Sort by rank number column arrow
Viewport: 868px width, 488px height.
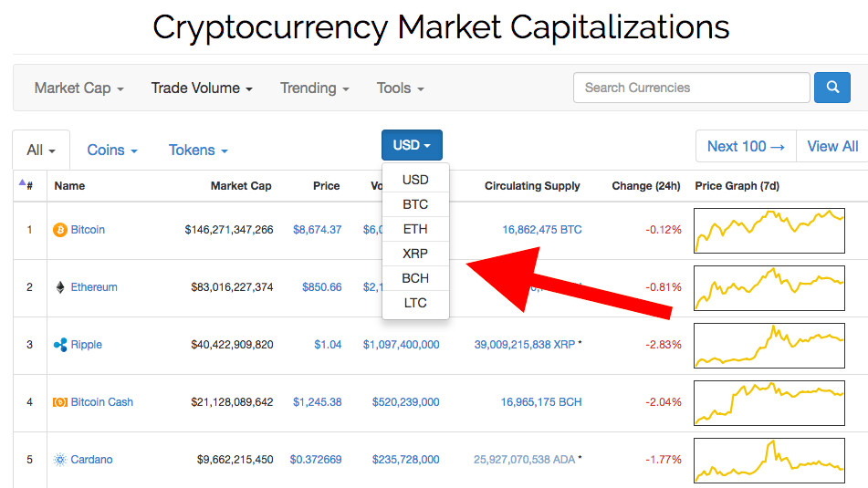23,184
